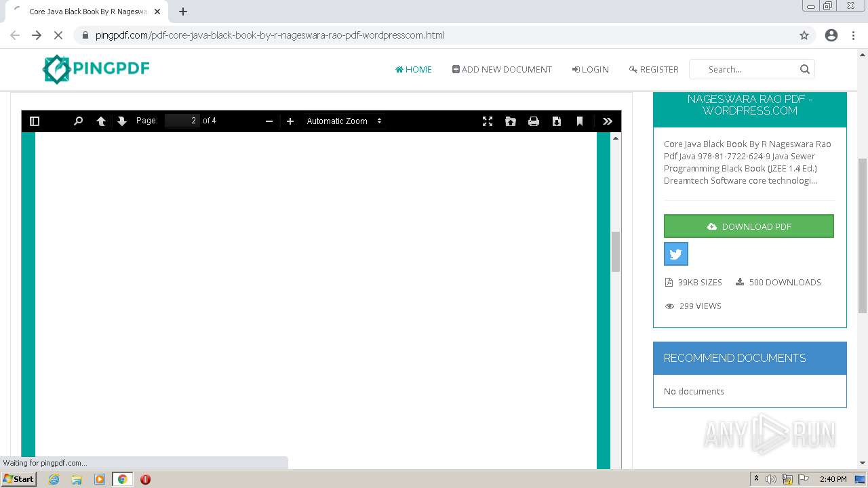Viewport: 868px width, 488px height.
Task: Click the bookmark current view icon
Action: (x=580, y=121)
